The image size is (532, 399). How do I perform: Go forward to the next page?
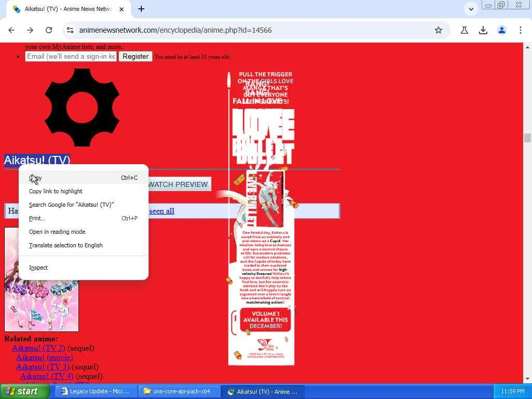pos(30,30)
